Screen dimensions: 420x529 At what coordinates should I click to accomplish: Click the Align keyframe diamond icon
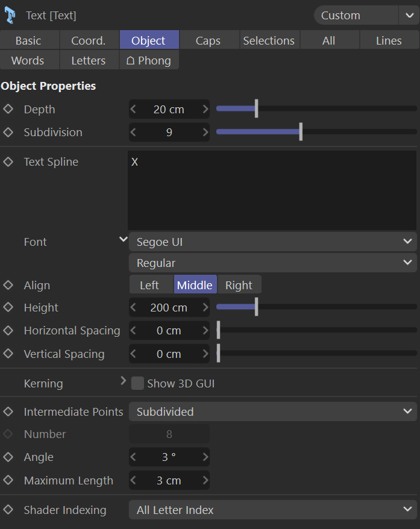(8, 285)
